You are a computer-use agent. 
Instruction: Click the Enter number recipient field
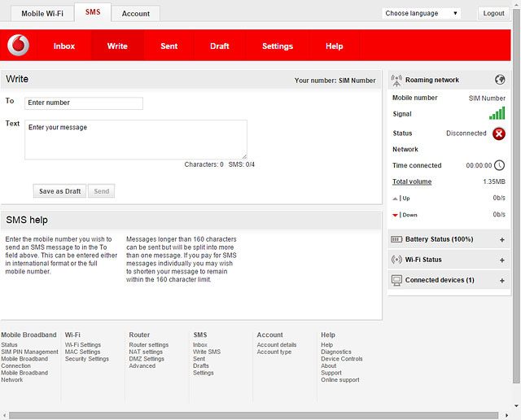(84, 103)
